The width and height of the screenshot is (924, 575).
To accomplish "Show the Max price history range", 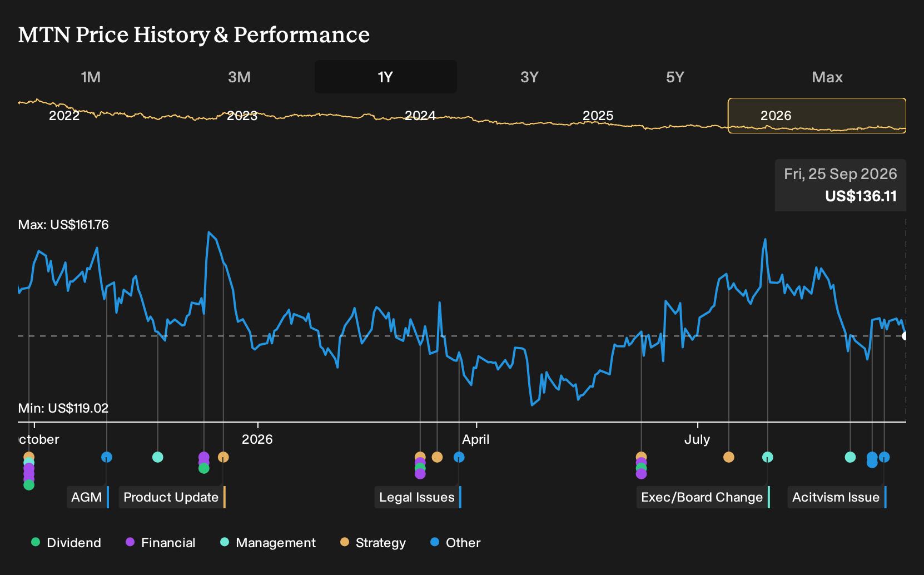I will click(x=827, y=77).
